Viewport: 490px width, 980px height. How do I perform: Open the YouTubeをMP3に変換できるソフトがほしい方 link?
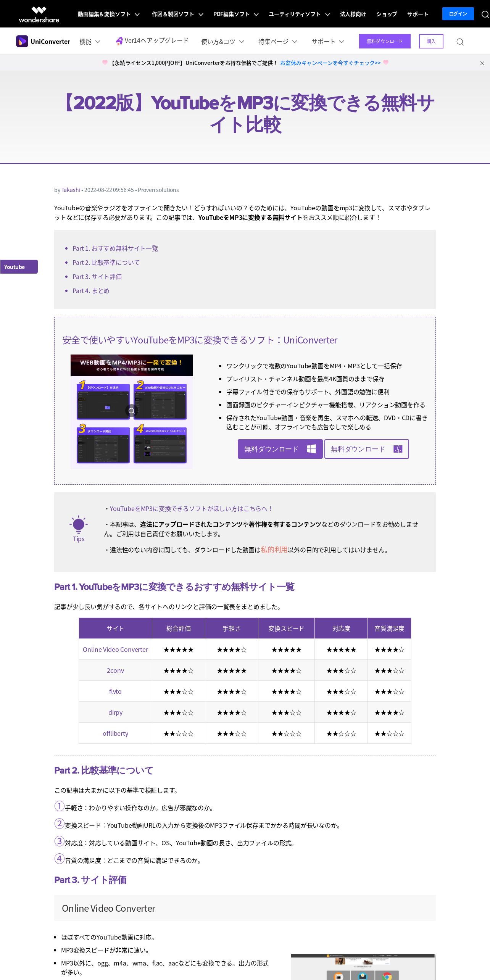pos(191,509)
